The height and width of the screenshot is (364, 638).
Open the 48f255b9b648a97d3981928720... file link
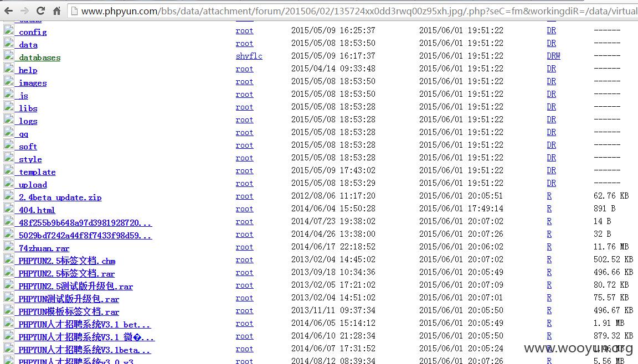tap(85, 222)
